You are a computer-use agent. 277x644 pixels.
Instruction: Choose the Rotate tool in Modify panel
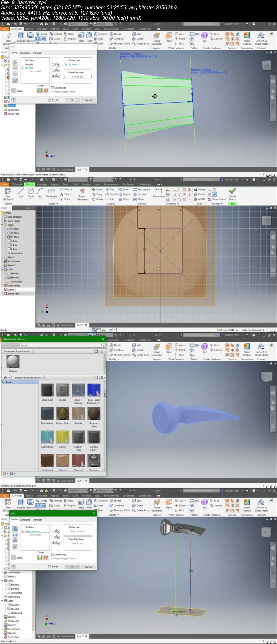click(x=98, y=199)
